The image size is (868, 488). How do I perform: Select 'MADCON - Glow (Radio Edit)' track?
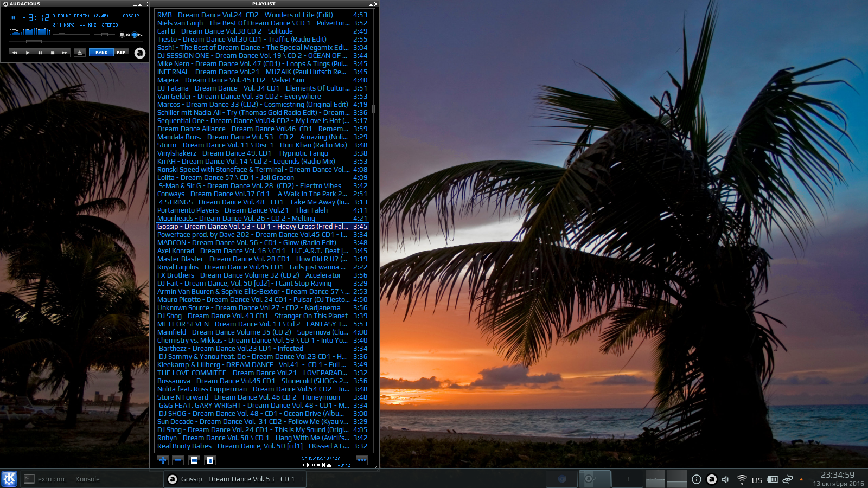(x=262, y=242)
